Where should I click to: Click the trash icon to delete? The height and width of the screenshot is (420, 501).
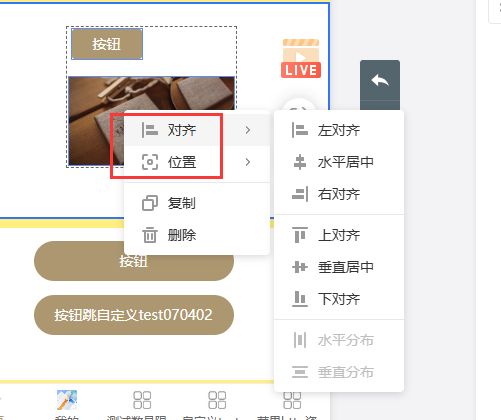click(x=150, y=235)
